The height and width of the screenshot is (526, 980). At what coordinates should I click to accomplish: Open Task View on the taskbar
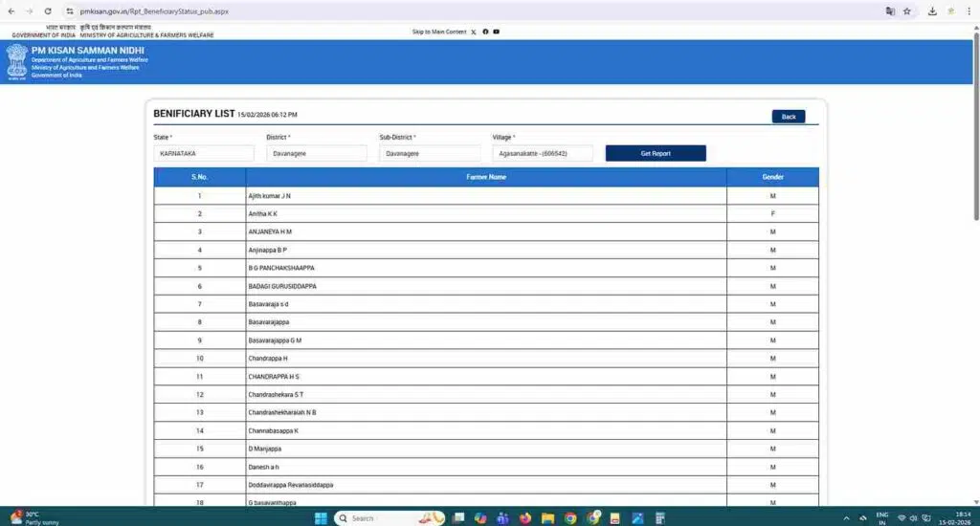[458, 518]
